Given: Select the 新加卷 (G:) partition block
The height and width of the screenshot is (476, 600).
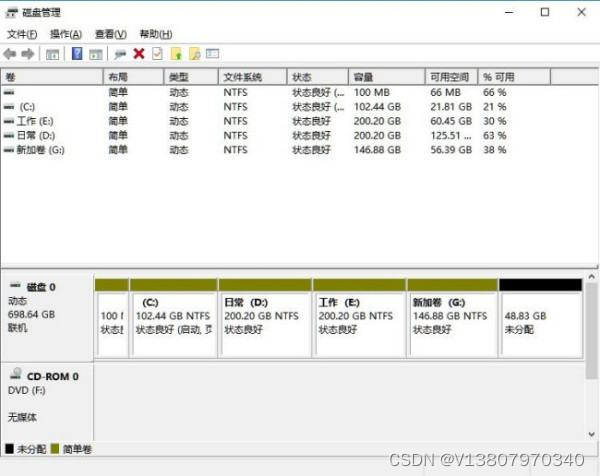Looking at the screenshot, I should point(453,319).
